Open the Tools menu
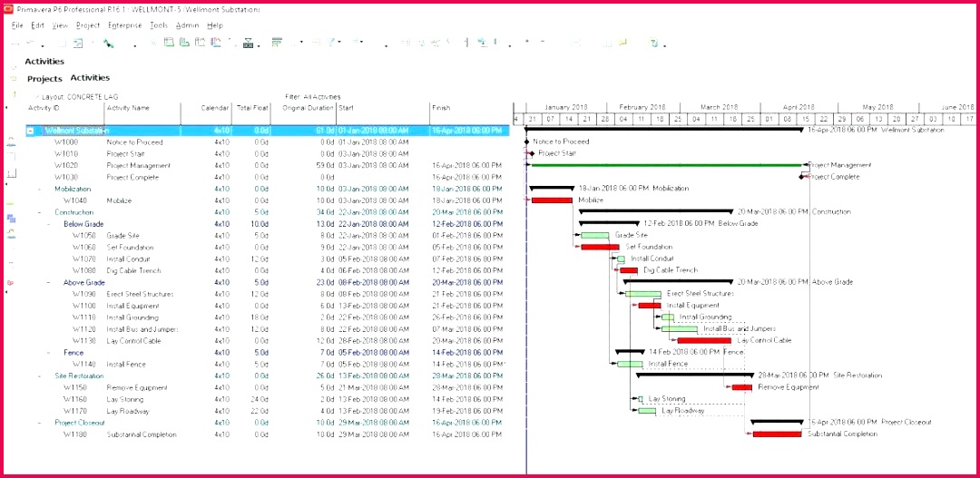 pos(159,25)
